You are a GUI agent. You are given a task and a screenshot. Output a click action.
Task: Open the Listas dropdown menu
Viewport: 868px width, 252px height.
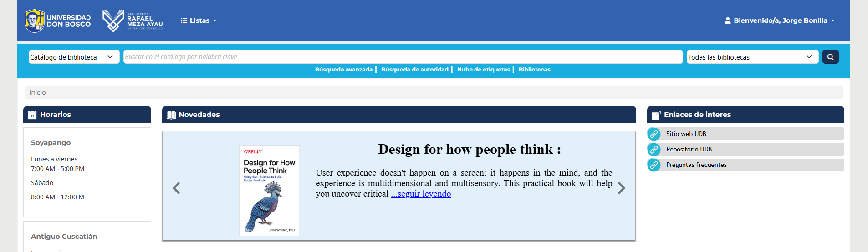click(199, 20)
